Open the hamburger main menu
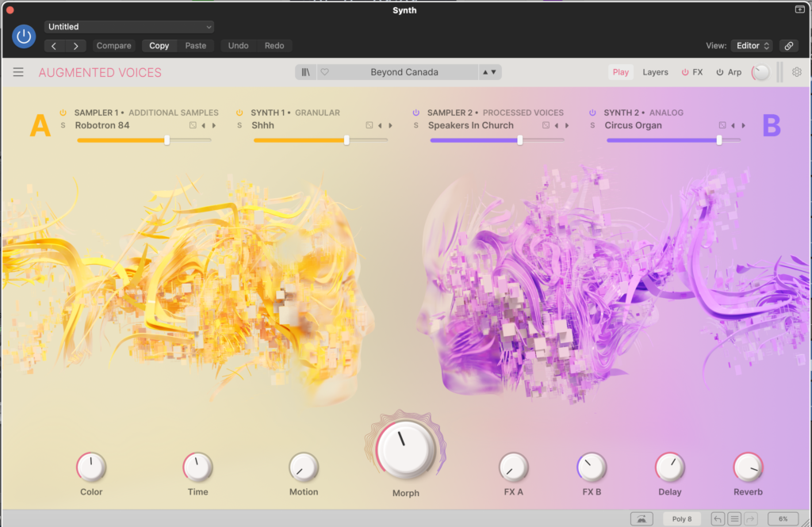Viewport: 812px width, 527px height. 18,72
